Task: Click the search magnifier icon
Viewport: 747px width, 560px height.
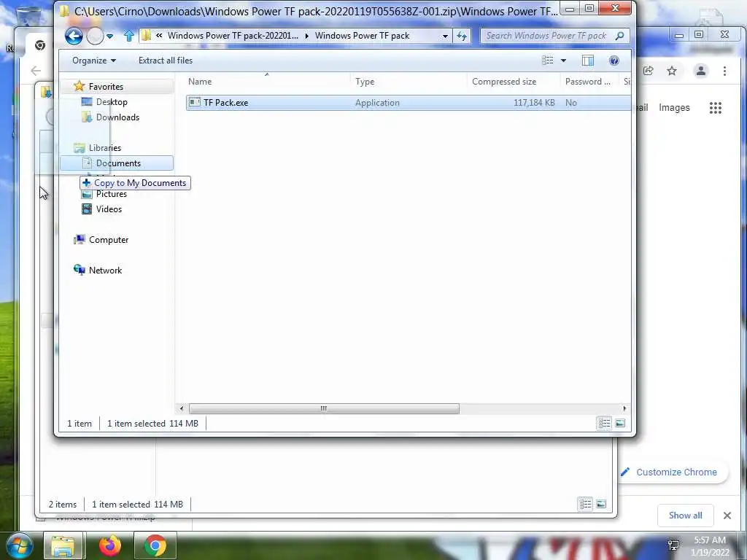Action: tap(619, 36)
